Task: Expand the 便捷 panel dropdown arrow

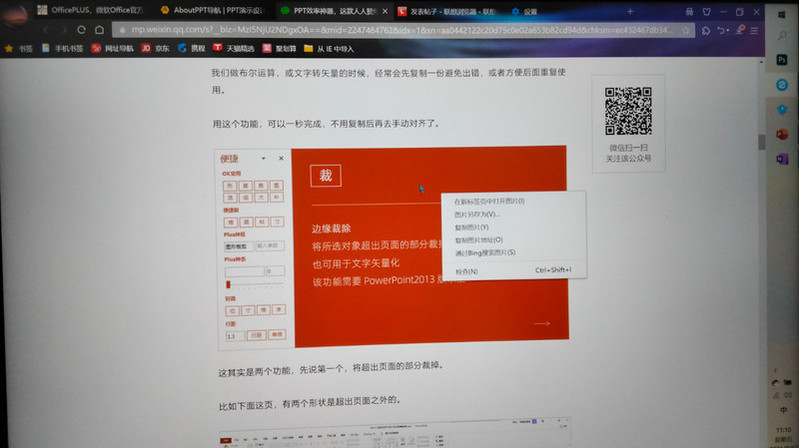Action: (x=263, y=158)
